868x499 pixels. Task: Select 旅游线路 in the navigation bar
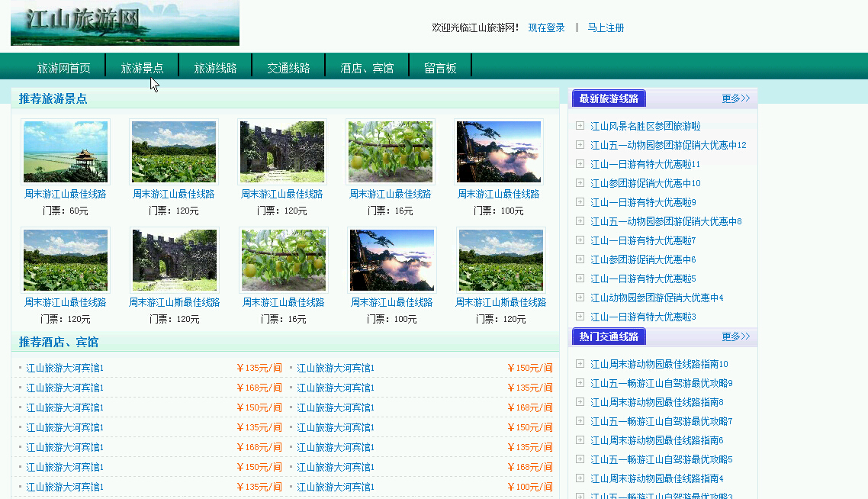[x=215, y=68]
